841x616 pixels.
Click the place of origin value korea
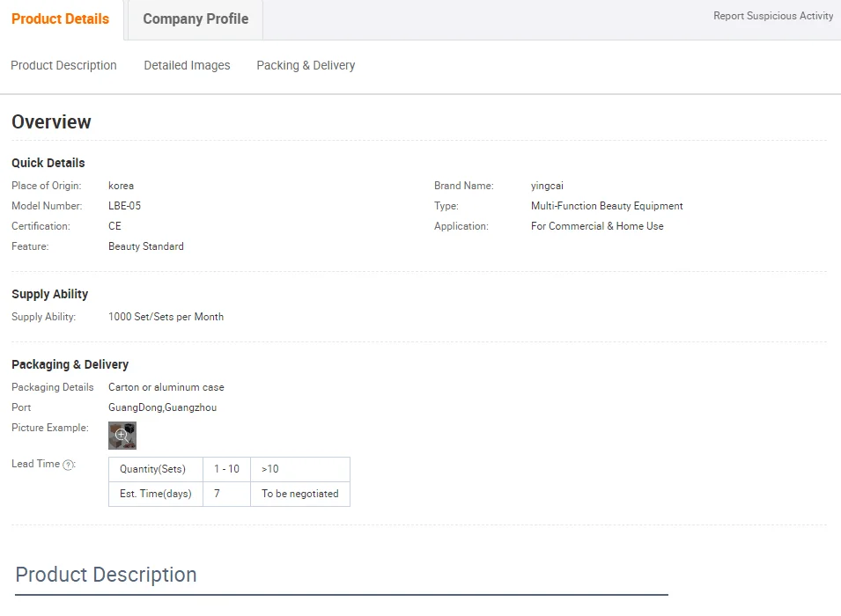[x=122, y=186]
